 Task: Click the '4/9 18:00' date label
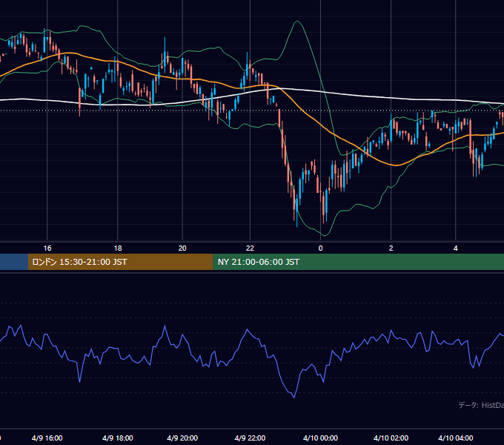pos(118,438)
